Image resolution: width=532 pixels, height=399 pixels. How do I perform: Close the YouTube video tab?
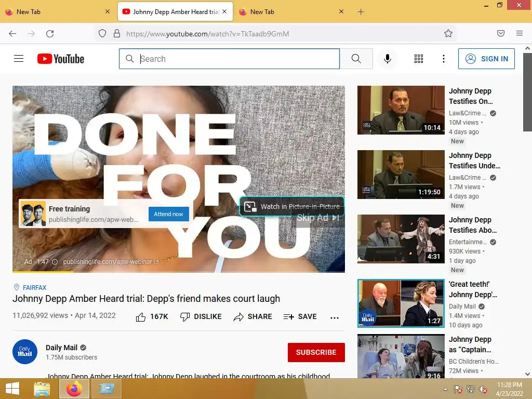point(224,11)
